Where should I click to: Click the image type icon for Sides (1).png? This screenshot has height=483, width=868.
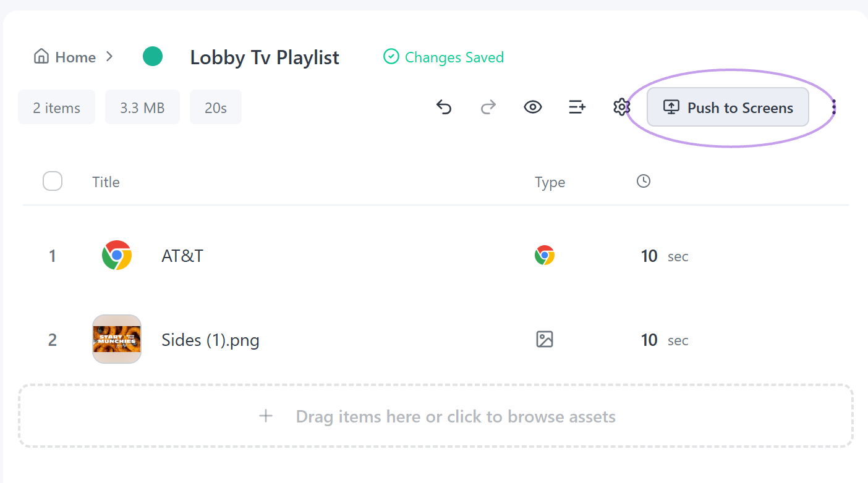[545, 339]
